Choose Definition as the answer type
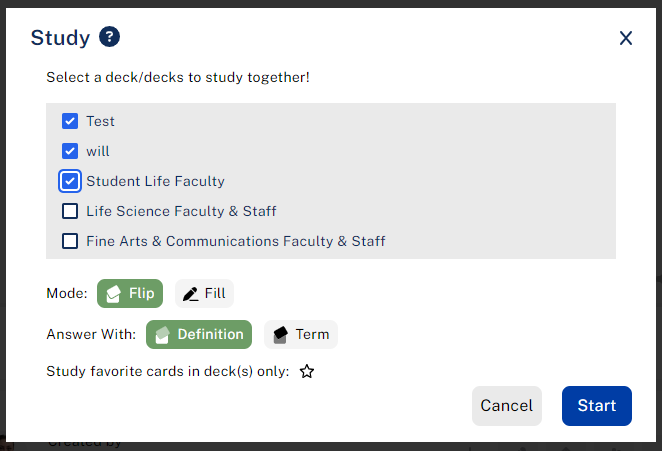 point(199,334)
